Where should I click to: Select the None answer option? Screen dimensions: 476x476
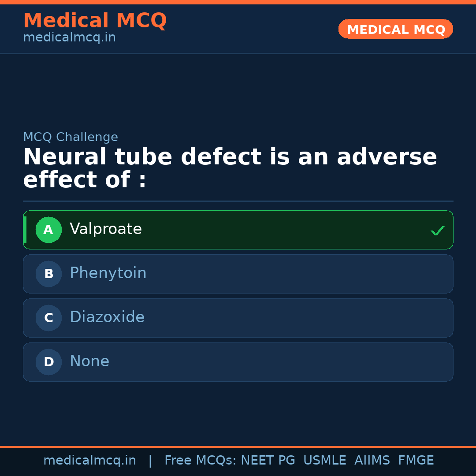238,362
